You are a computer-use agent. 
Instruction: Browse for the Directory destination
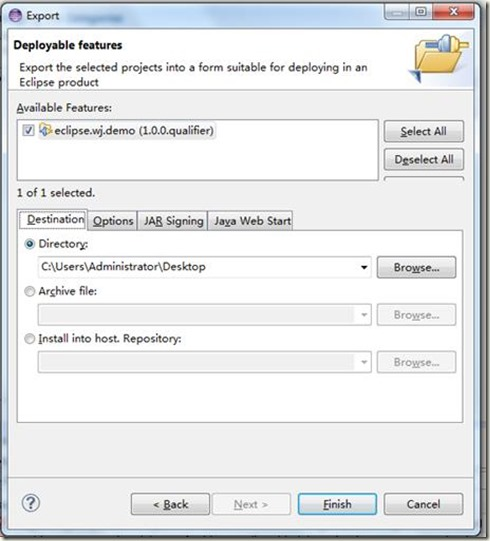[416, 267]
